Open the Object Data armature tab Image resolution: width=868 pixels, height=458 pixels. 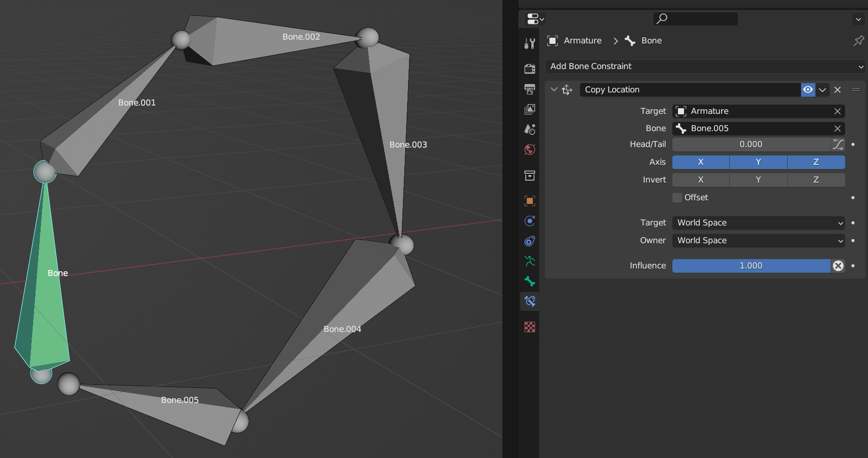click(x=529, y=261)
